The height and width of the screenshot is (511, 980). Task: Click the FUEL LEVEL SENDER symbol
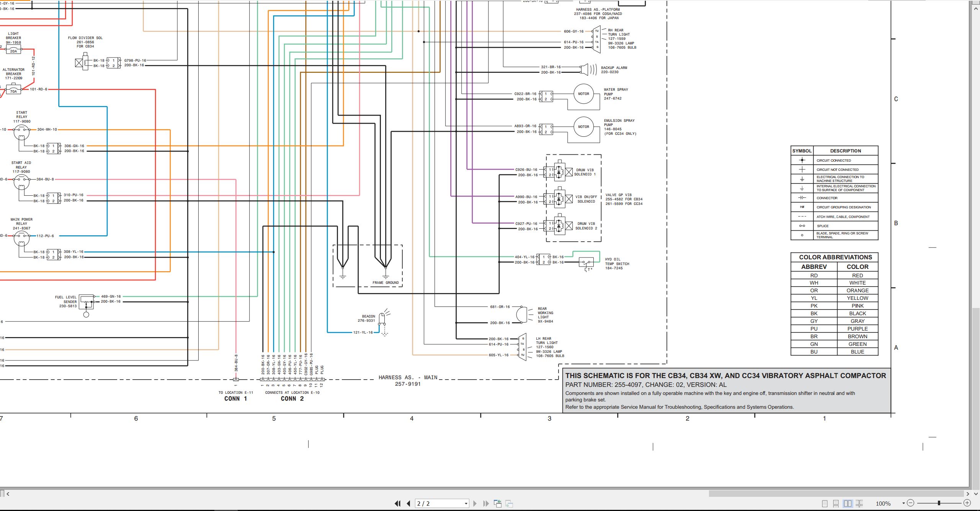[87, 306]
